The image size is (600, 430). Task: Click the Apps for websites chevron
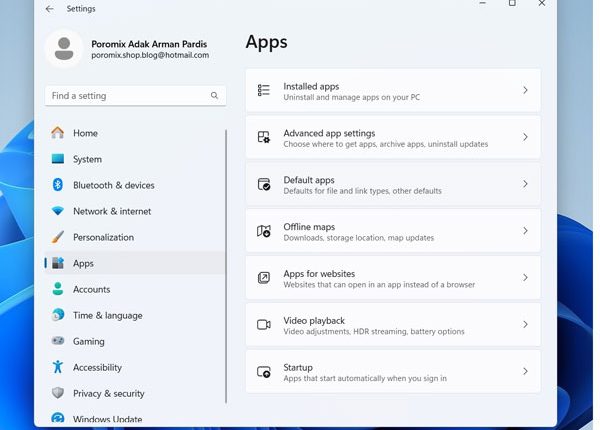[x=525, y=277]
